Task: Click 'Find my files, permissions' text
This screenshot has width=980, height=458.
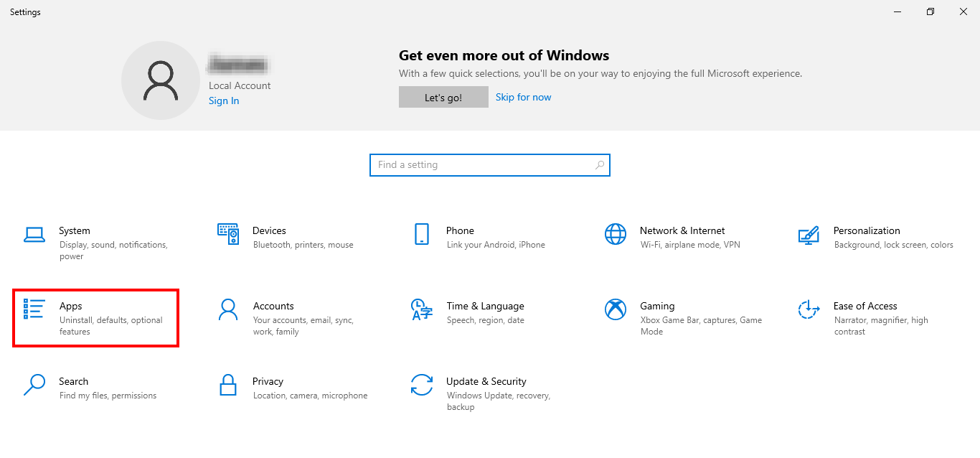Action: click(x=108, y=396)
